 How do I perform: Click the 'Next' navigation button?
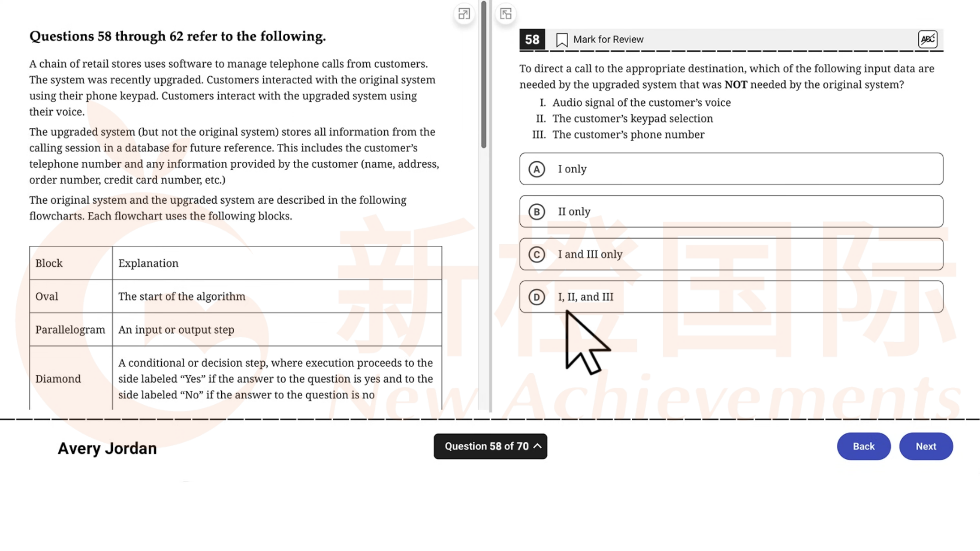[x=926, y=446]
